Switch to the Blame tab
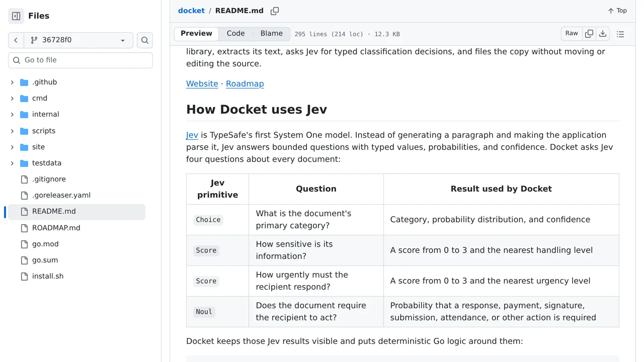The height and width of the screenshot is (362, 644). (271, 34)
